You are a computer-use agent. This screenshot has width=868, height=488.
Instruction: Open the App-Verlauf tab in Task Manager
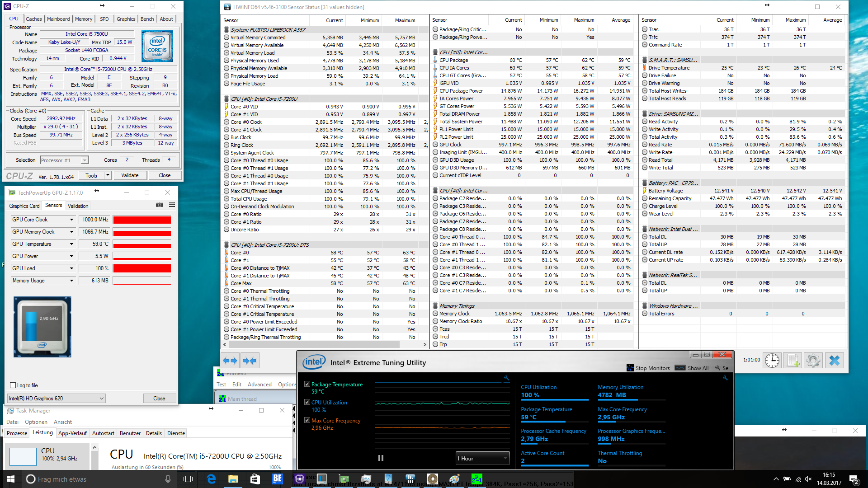pyautogui.click(x=72, y=433)
